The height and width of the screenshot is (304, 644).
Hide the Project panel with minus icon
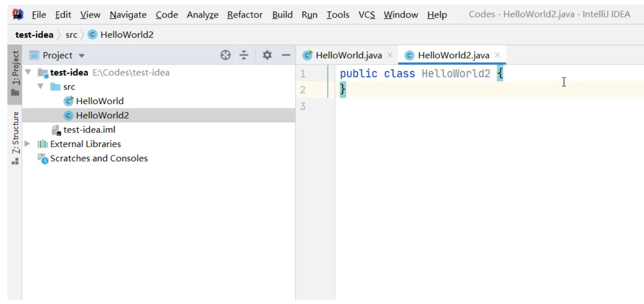pyautogui.click(x=286, y=55)
